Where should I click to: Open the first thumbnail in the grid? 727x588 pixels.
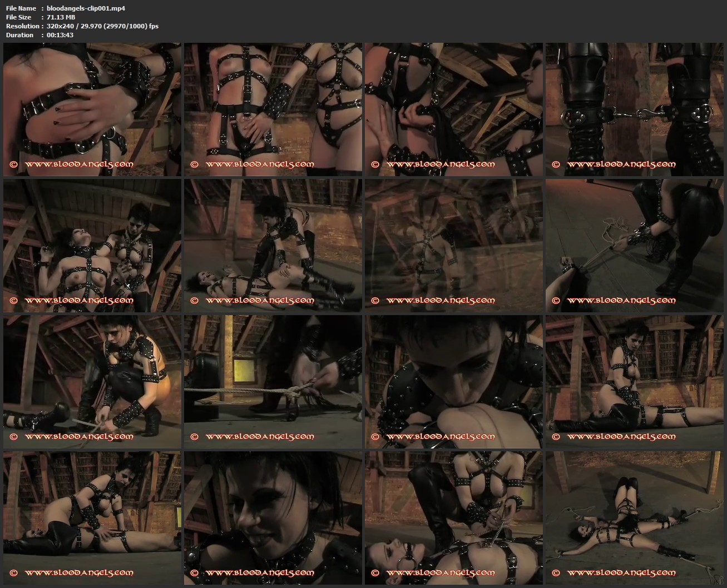click(x=92, y=109)
